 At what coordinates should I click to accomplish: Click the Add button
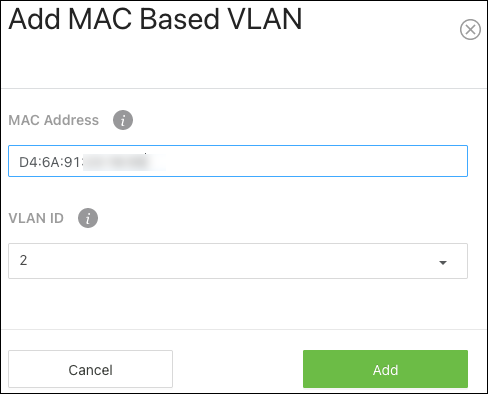(x=385, y=369)
